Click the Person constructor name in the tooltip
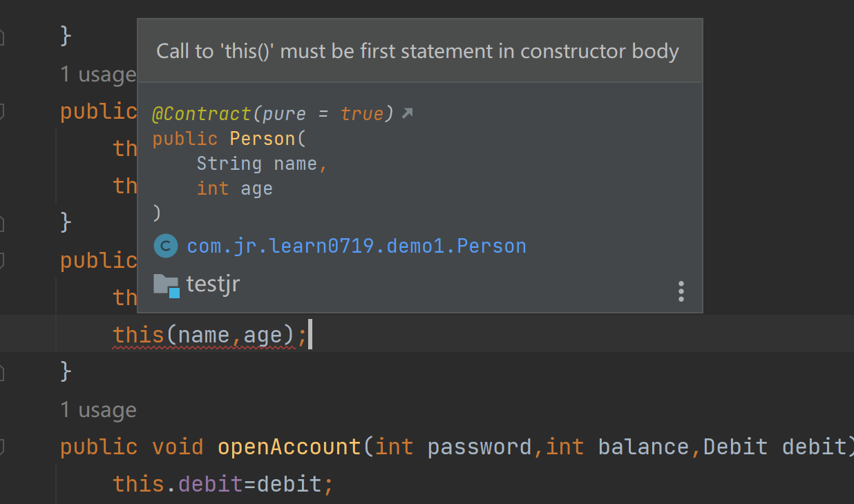 [262, 139]
